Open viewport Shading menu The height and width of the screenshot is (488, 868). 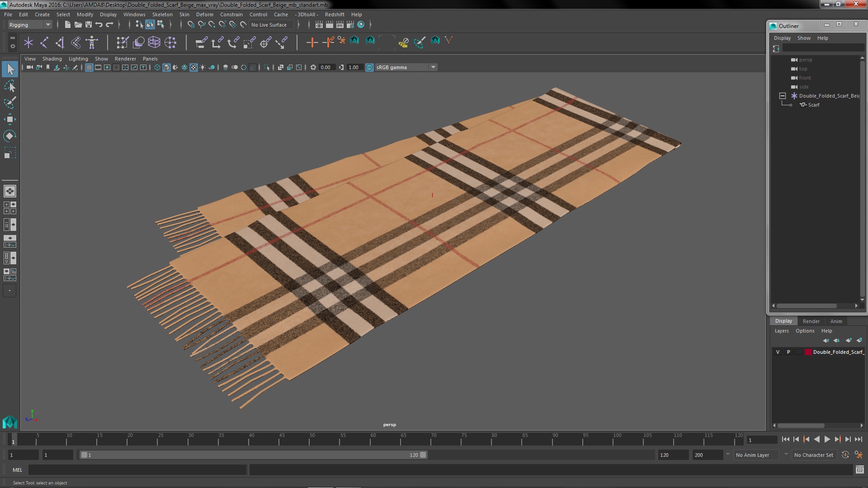[52, 59]
